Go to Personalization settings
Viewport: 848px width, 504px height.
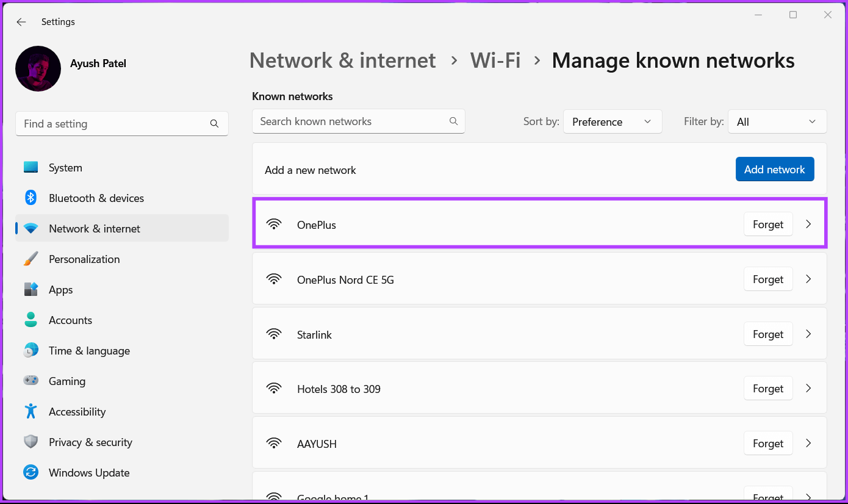[x=122, y=259]
